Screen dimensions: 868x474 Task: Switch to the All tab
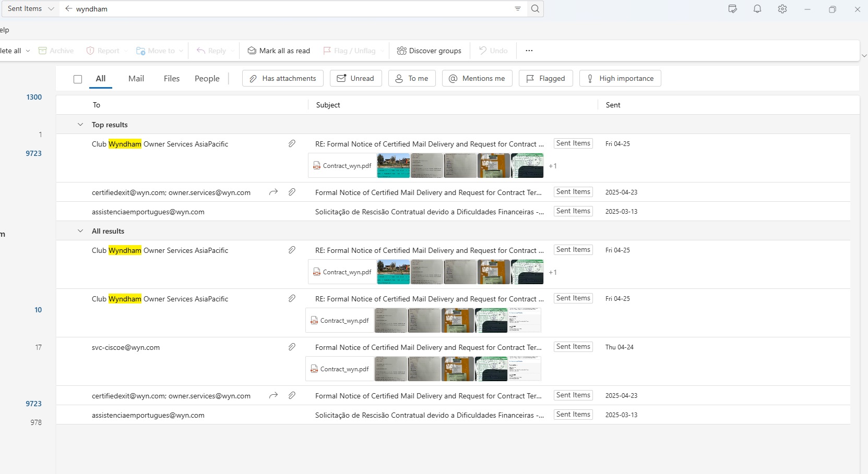[x=101, y=79]
